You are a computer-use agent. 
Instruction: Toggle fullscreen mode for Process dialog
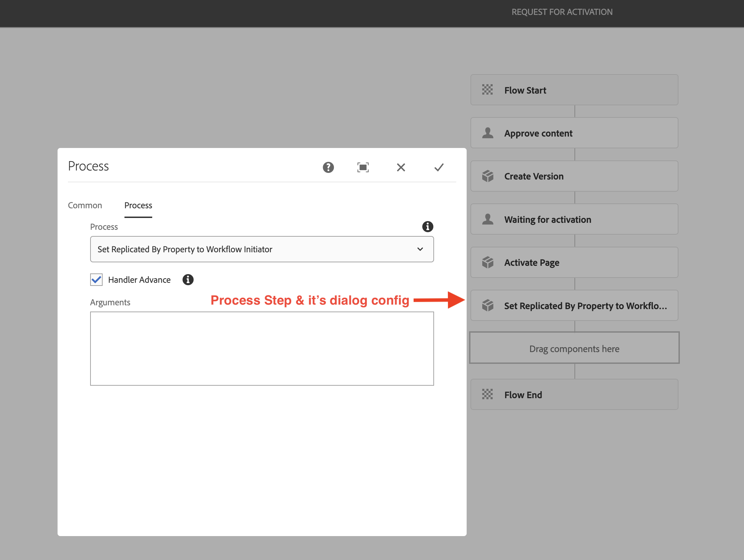coord(363,167)
